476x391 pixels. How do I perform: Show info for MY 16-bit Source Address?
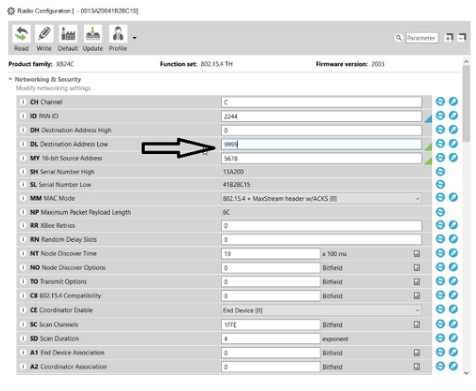(x=23, y=158)
